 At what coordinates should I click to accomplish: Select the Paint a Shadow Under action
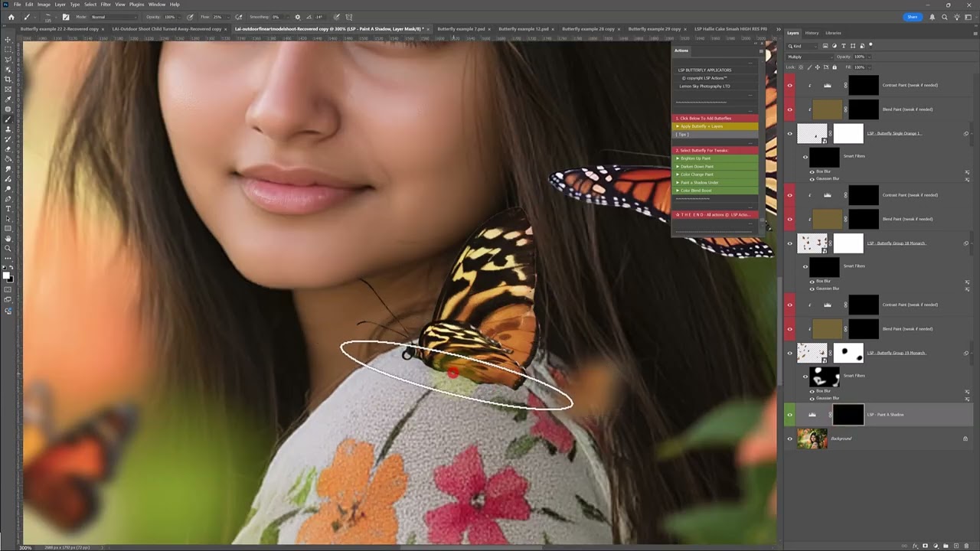click(x=715, y=183)
